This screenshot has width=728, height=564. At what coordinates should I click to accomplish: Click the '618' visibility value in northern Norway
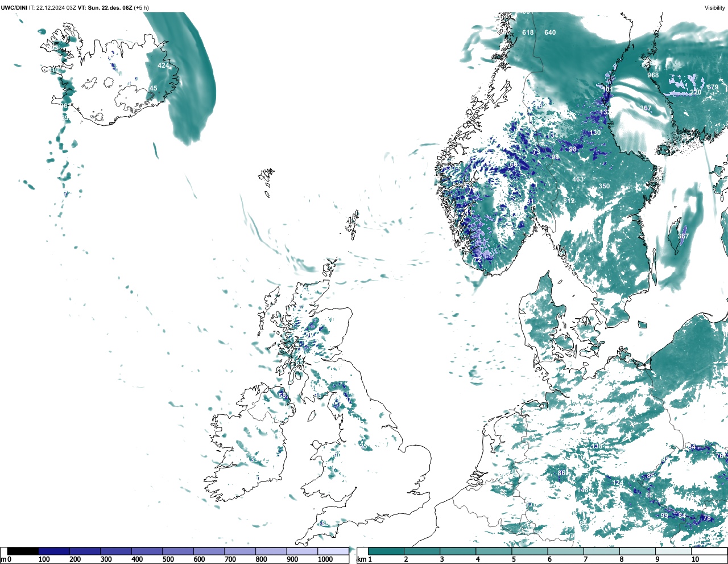tap(528, 32)
